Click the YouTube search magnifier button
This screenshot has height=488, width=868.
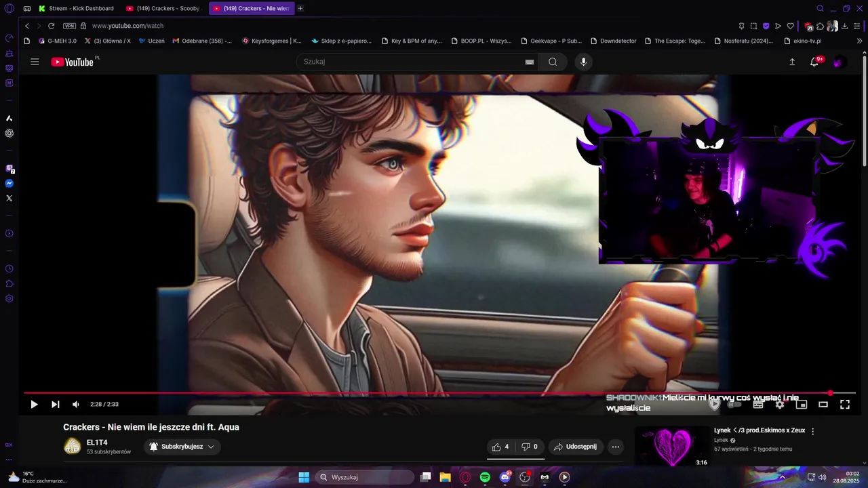(x=553, y=62)
